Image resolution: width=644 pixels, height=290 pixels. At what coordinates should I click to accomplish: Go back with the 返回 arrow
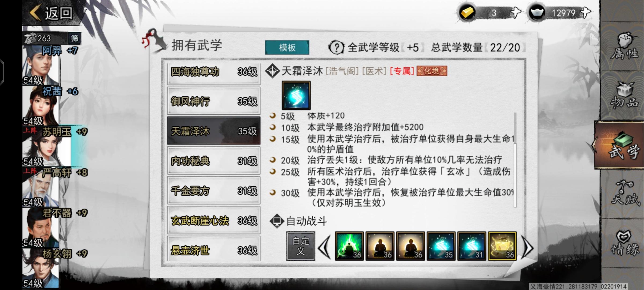click(x=52, y=13)
